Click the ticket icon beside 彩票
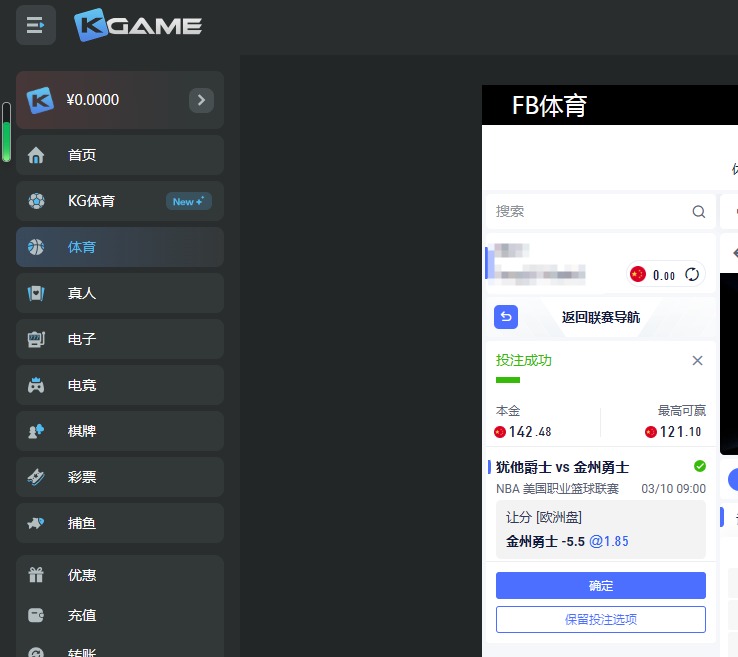Image resolution: width=738 pixels, height=657 pixels. 36,477
